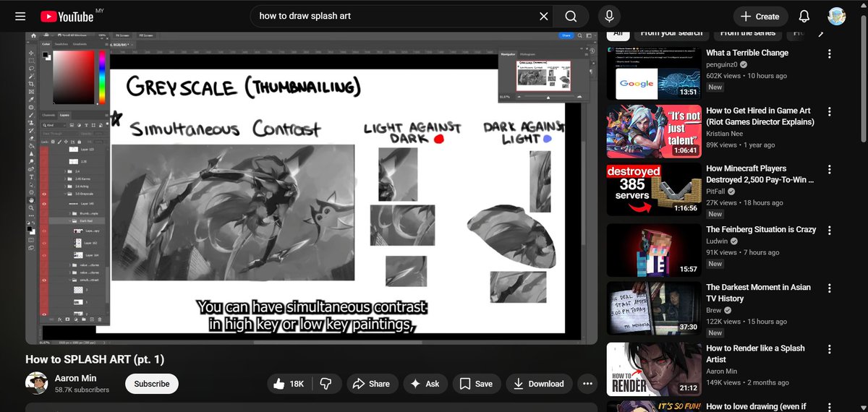Open title The Feinberg Situation is Crazy

761,229
